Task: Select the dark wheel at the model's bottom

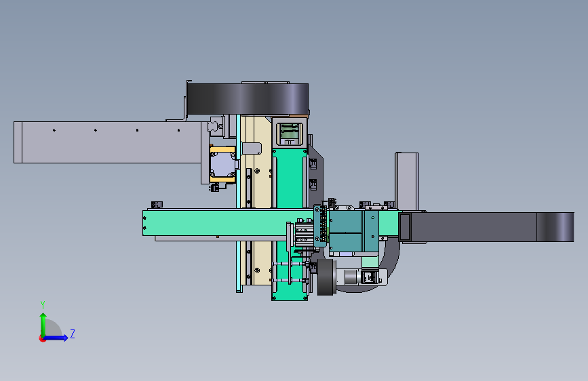Action: click(x=327, y=277)
